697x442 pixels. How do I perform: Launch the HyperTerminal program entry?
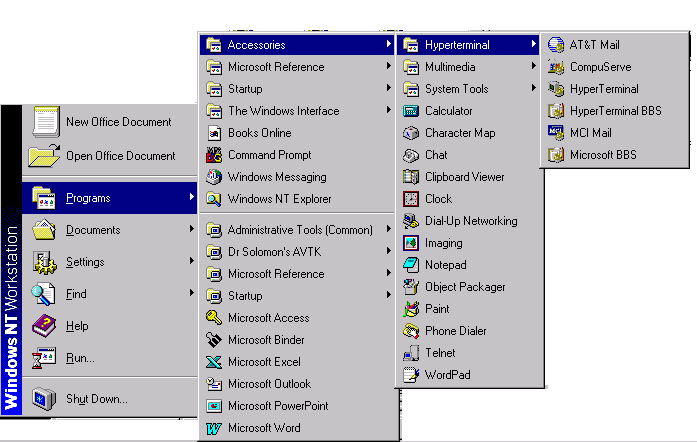615,89
